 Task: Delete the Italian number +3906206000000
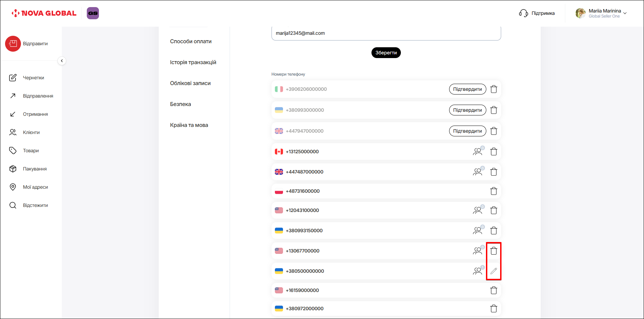[493, 89]
